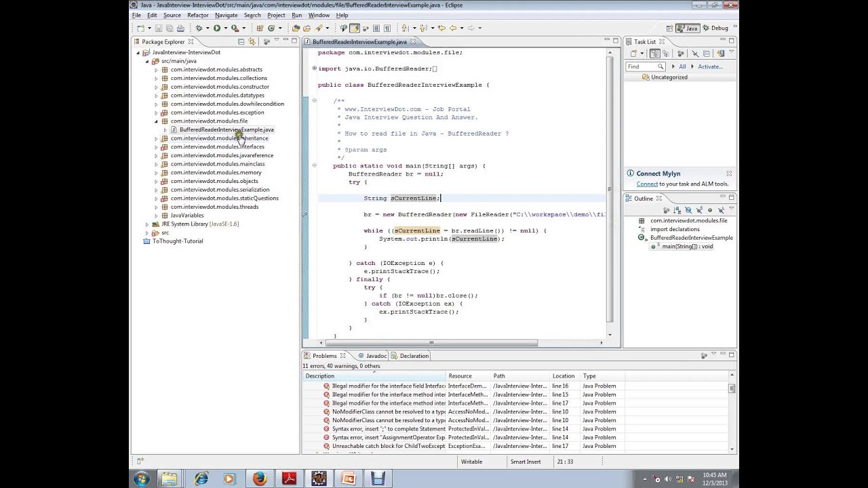Viewport: 868px width, 488px height.
Task: Click the Open Perspective icon
Action: 669,28
